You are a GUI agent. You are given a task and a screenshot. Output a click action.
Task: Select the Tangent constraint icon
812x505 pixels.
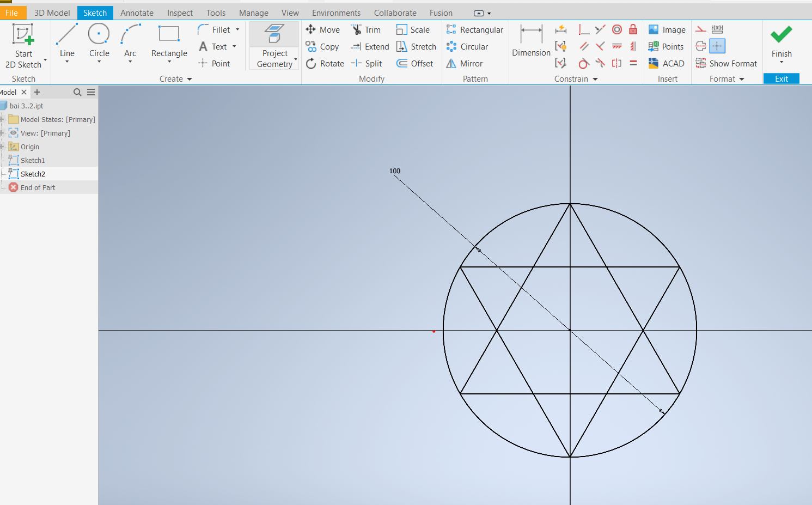(x=584, y=63)
